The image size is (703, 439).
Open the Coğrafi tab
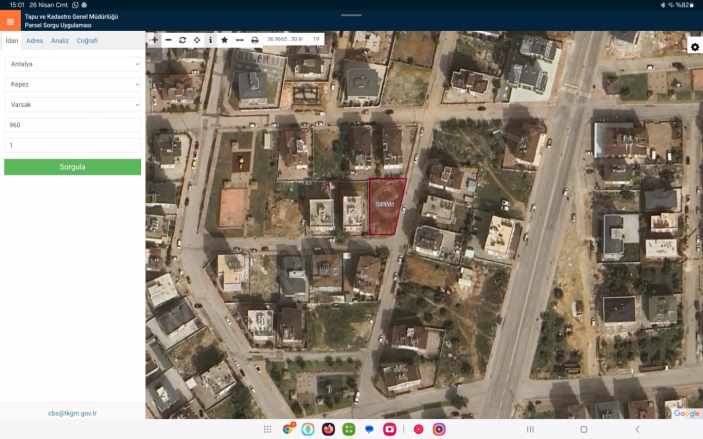pyautogui.click(x=87, y=41)
